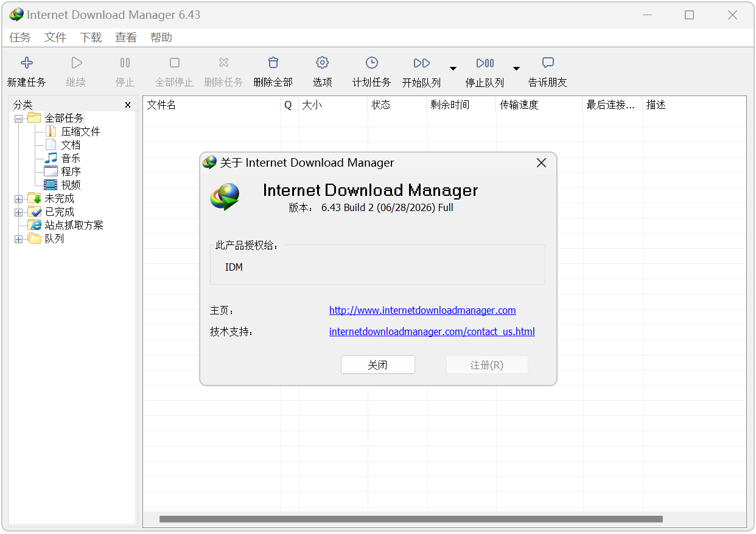Viewport: 756px width, 534px height.
Task: Sort by 大小 column header
Action: tap(334, 105)
